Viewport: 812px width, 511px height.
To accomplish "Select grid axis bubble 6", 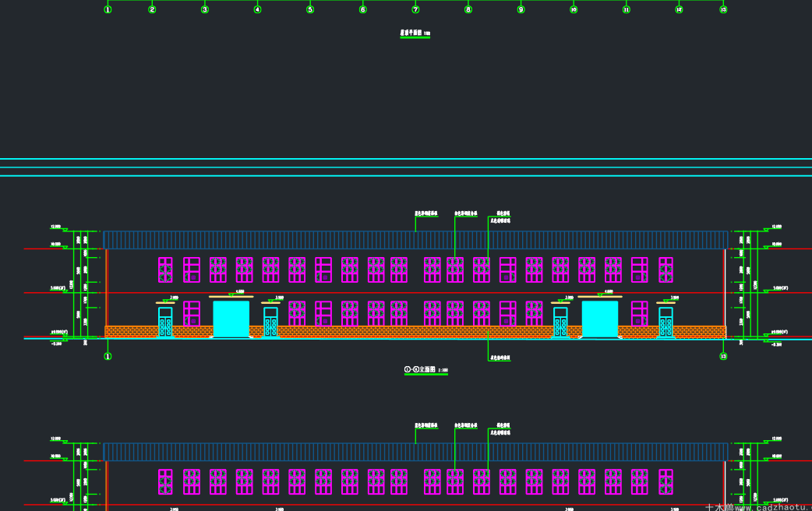I will 363,9.
